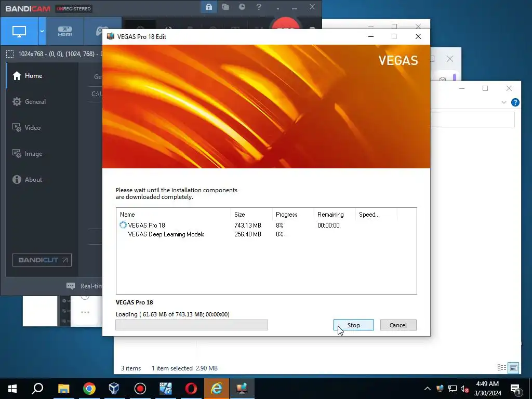Open Bandicam recorder from the taskbar

click(140, 389)
